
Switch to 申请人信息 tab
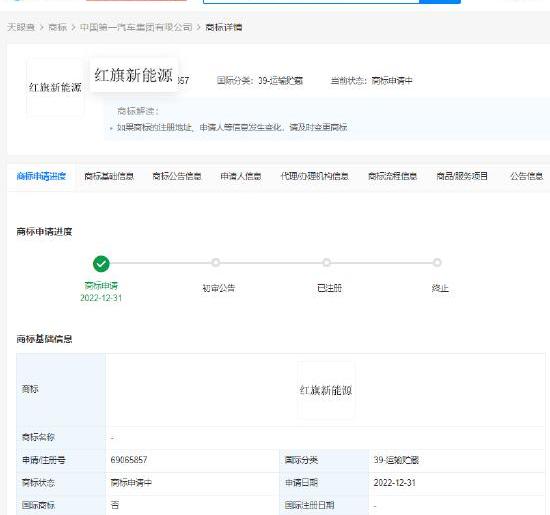[x=241, y=176]
